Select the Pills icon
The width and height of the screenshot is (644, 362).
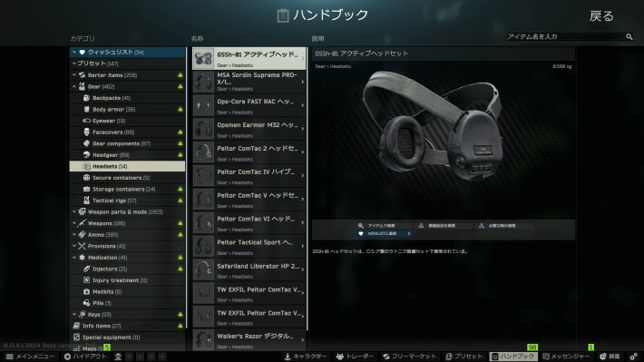coord(86,303)
